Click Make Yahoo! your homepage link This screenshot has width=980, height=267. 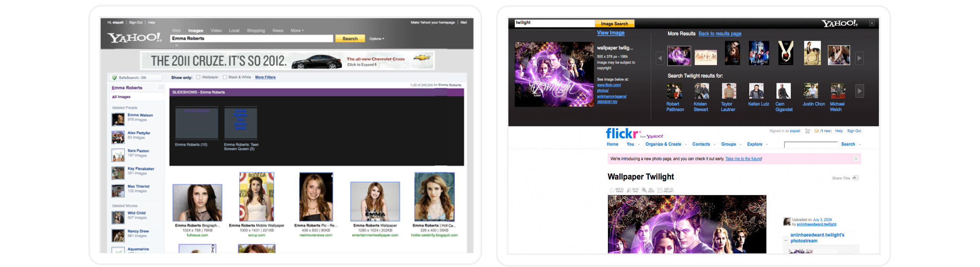[x=433, y=23]
